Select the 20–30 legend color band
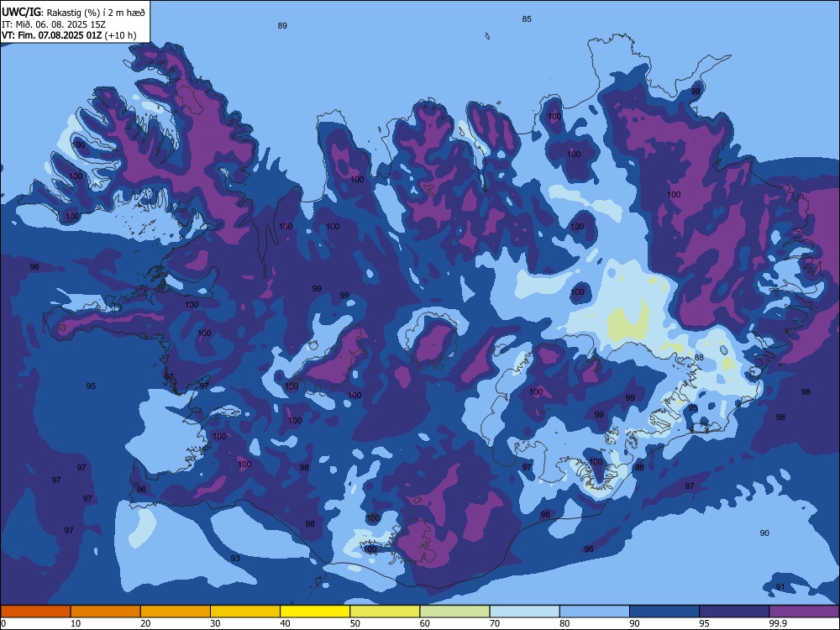840x630 pixels. coord(176,612)
